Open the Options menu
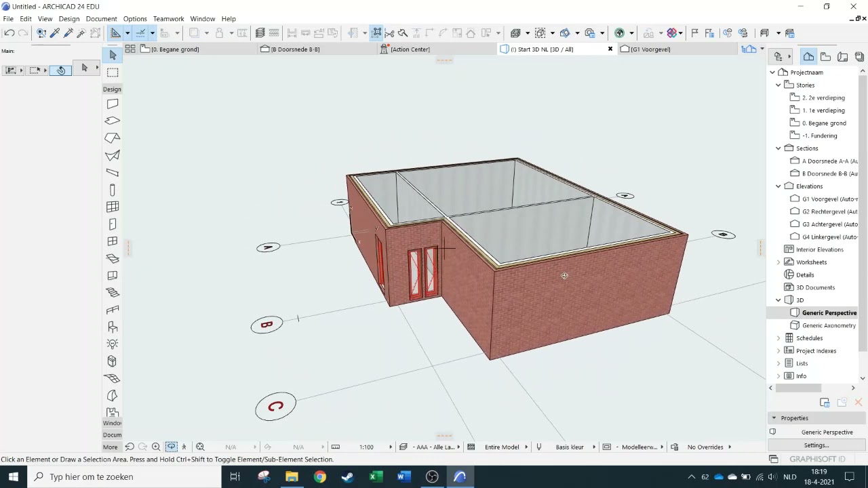The width and height of the screenshot is (868, 488). click(x=135, y=19)
